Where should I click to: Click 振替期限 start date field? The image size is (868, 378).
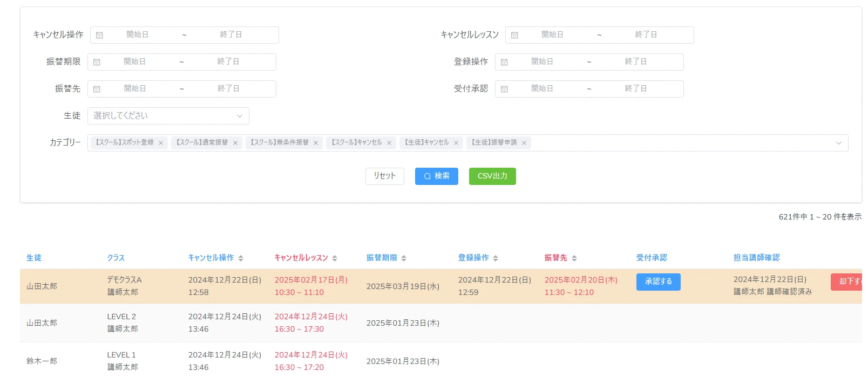pos(135,61)
